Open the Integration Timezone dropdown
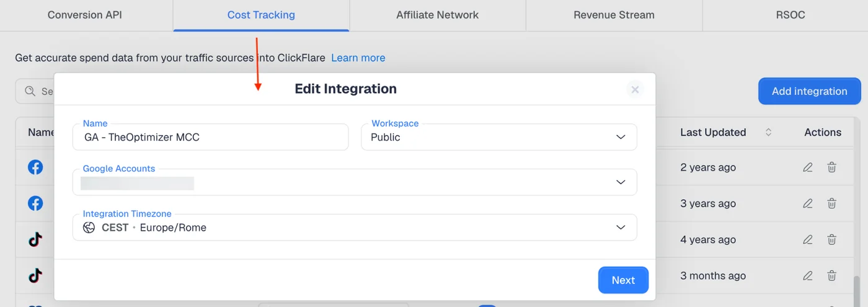The image size is (868, 307). click(x=355, y=227)
